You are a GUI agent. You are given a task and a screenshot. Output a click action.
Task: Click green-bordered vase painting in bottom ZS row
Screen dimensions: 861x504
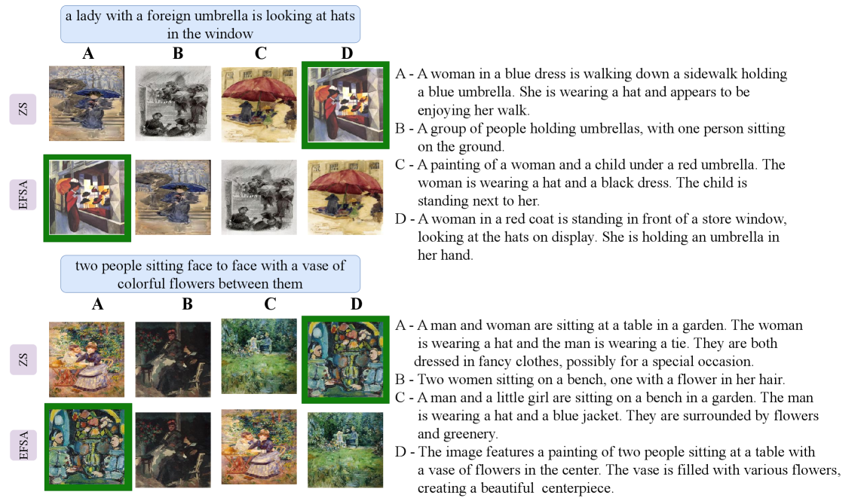click(x=345, y=360)
